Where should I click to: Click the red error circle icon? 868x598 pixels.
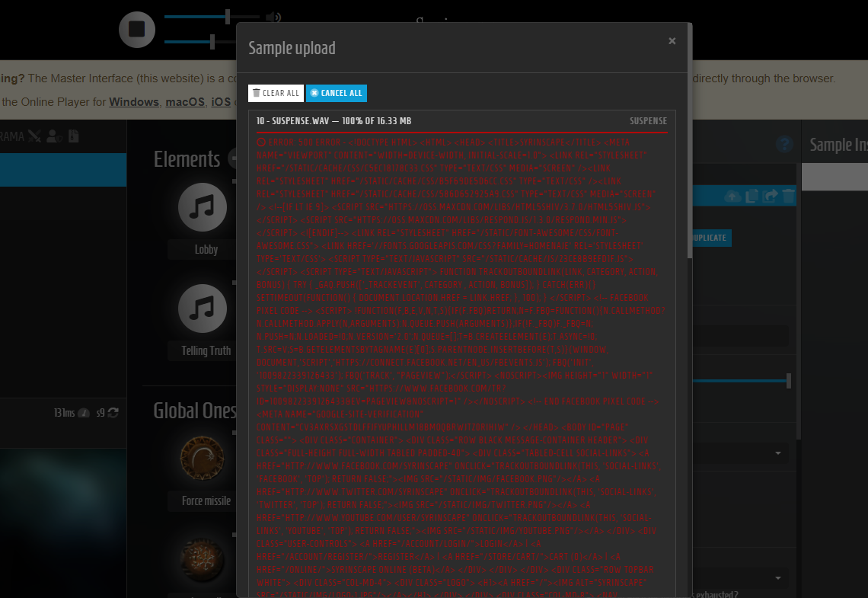point(260,142)
